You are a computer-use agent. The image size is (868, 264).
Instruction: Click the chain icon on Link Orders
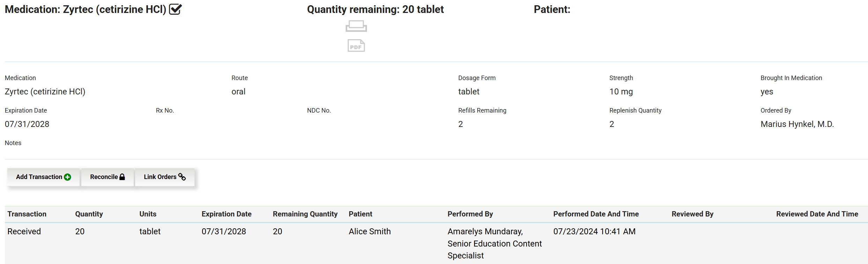[182, 177]
